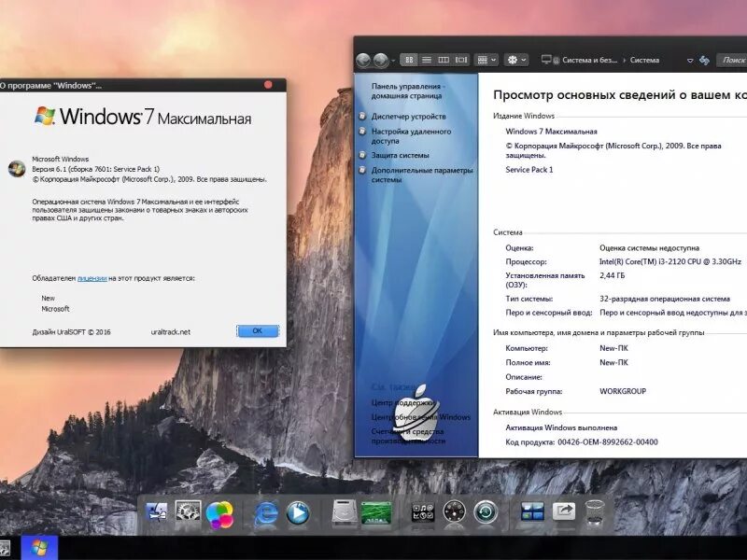
Task: Click "Оценка системы недоступна" link
Action: point(649,247)
